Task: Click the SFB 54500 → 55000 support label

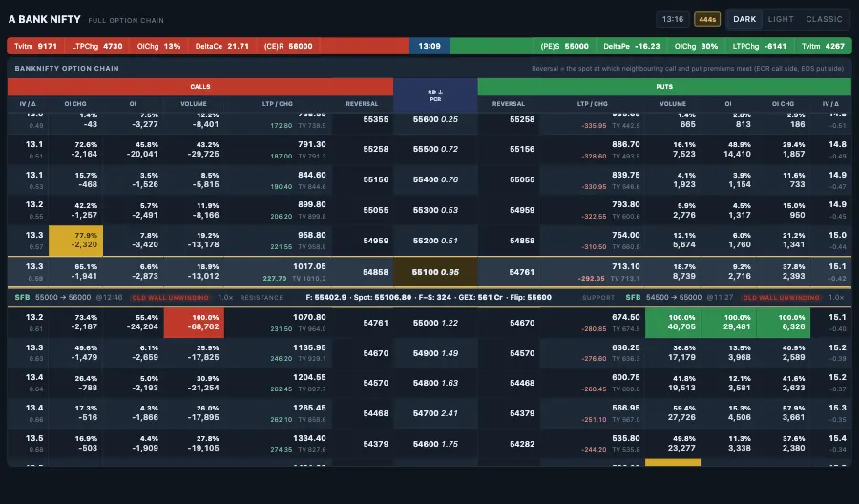Action: coord(663,298)
